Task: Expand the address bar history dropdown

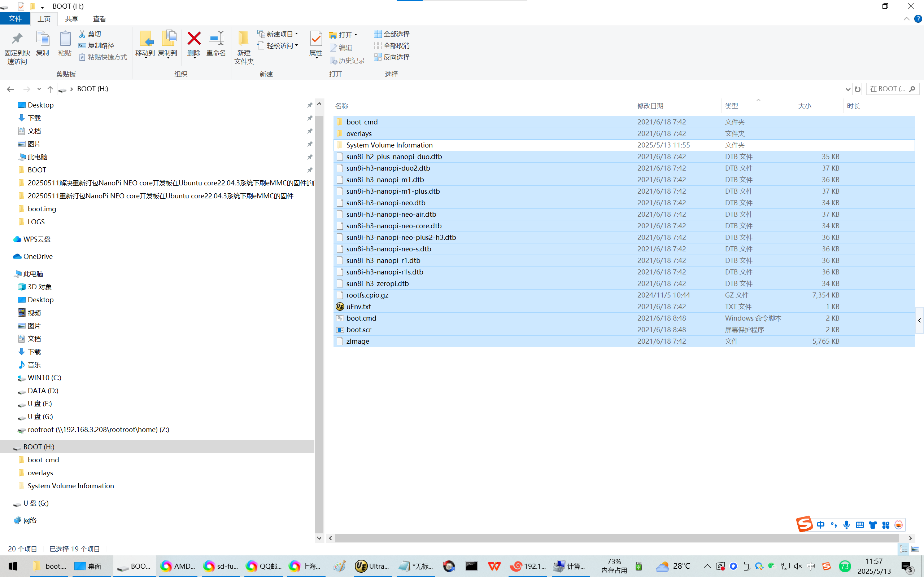Action: point(847,89)
